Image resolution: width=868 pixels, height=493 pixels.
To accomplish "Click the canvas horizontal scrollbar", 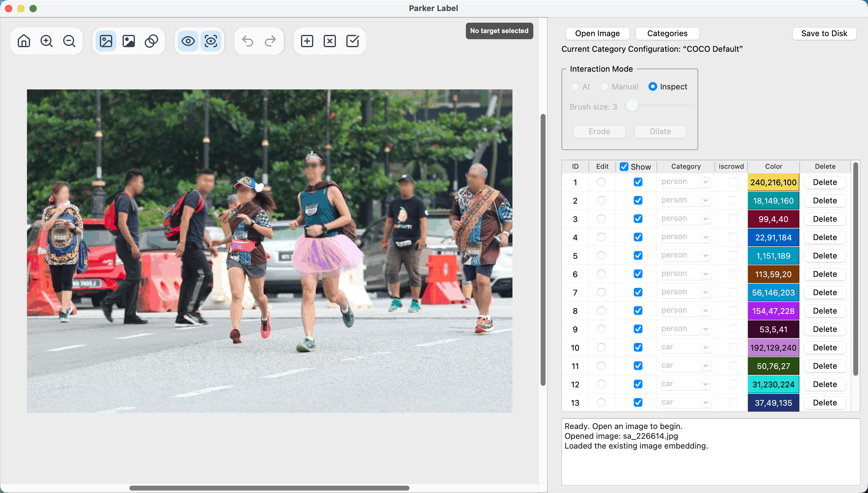I will click(269, 488).
